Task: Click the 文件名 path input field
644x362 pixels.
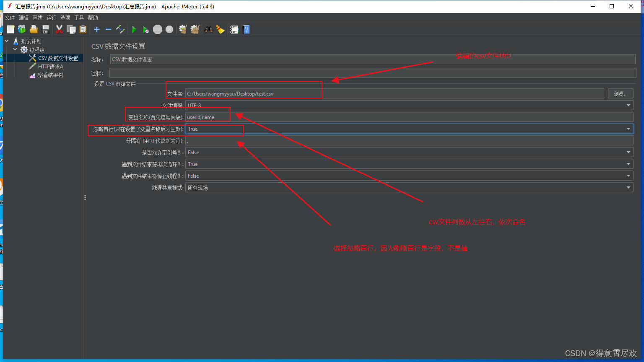Action: tap(395, 93)
